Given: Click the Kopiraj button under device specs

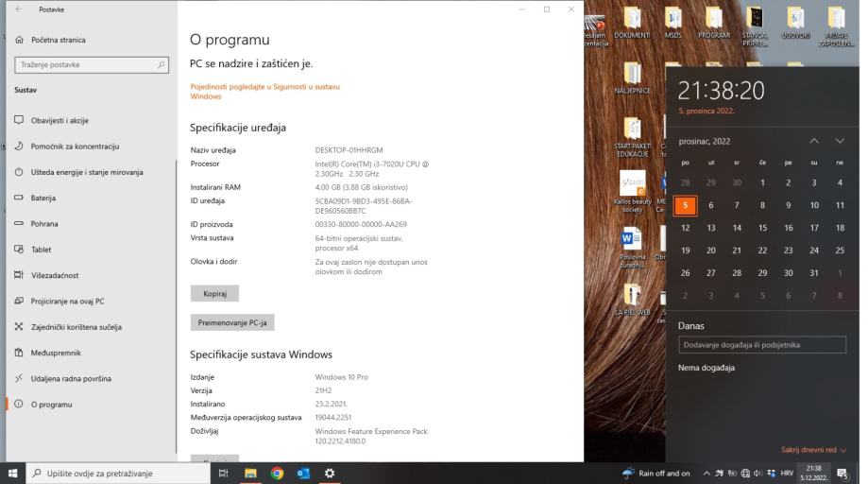Looking at the screenshot, I should (x=214, y=293).
